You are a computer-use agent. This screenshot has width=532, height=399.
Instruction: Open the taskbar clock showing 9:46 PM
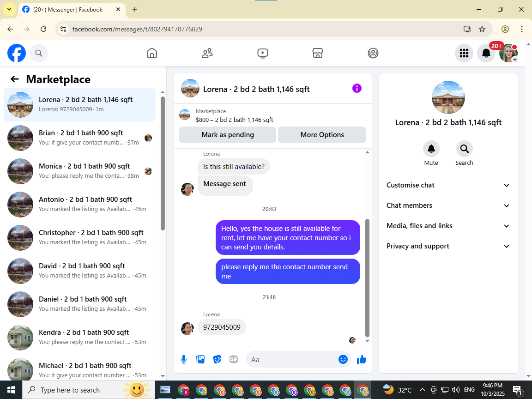[x=493, y=390]
